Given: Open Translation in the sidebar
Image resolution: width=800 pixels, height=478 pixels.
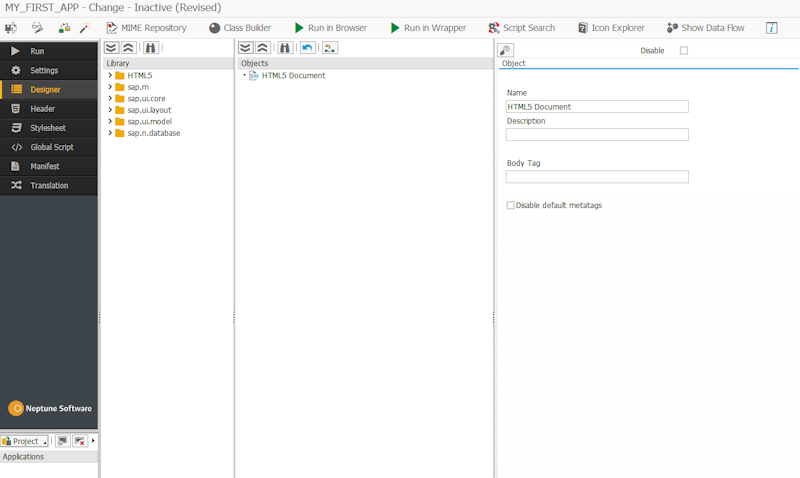Looking at the screenshot, I should pyautogui.click(x=48, y=185).
